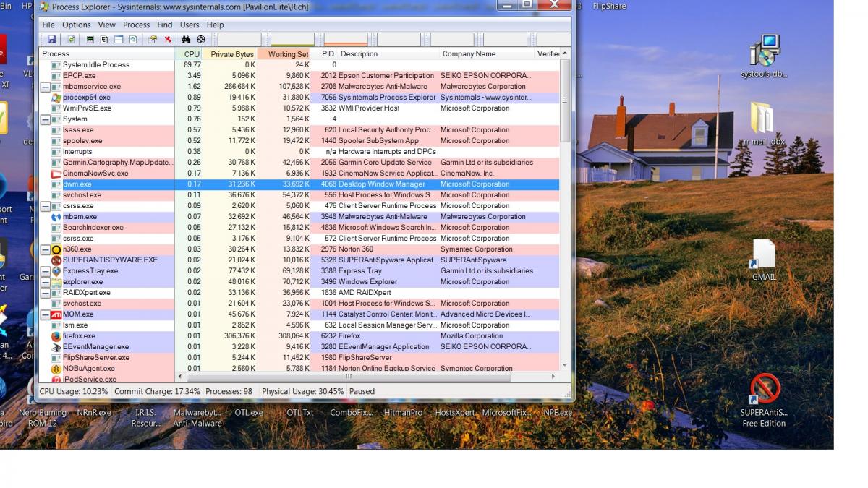Sort by the CPU column header
Image resolution: width=868 pixels, height=488 pixels.
(x=188, y=54)
